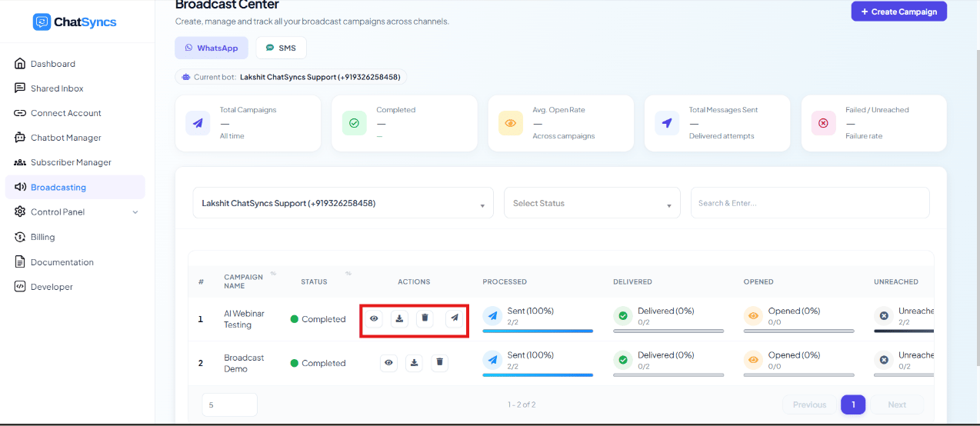View the AI Webinar Testing campaign

[374, 318]
